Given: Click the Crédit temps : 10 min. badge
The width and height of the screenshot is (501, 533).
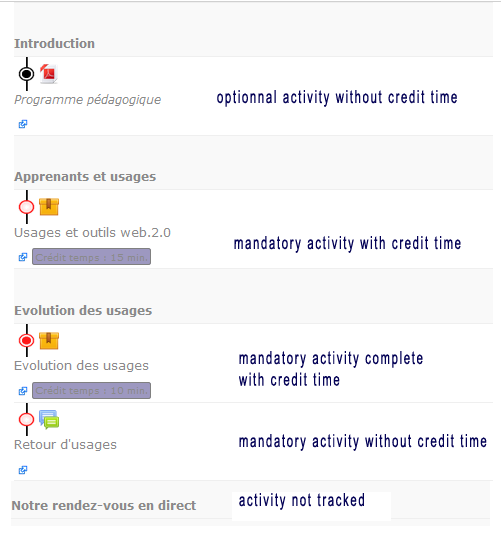Looking at the screenshot, I should click(x=91, y=390).
